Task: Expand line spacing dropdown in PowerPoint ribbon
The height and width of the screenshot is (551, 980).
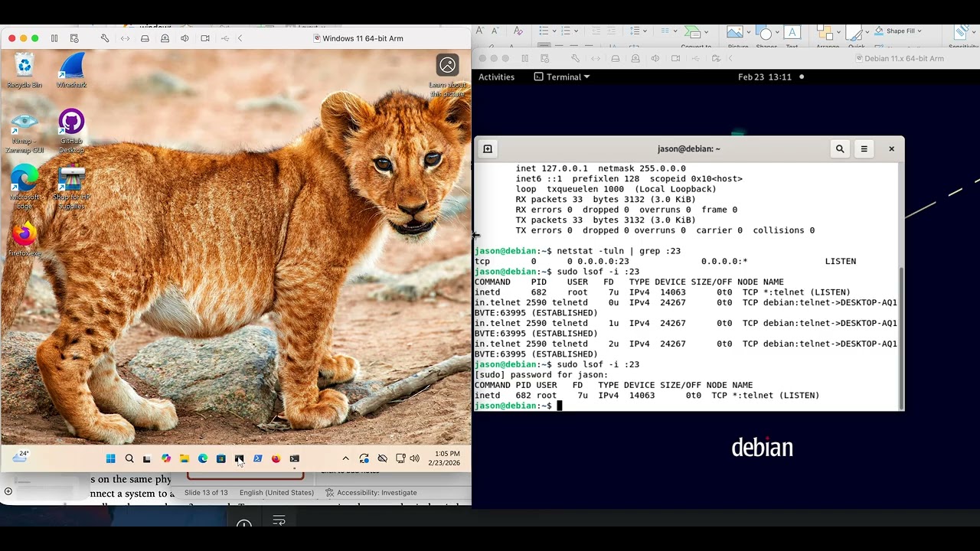Action: (646, 31)
